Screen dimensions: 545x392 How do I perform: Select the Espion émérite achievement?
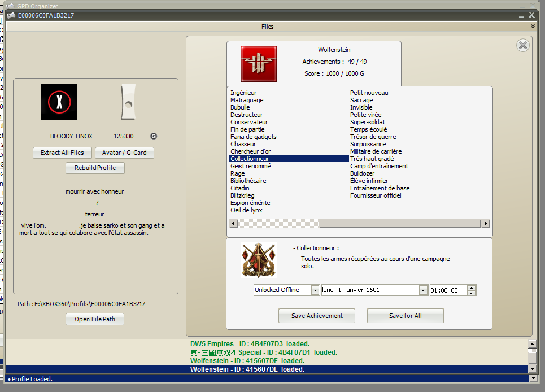(x=250, y=203)
